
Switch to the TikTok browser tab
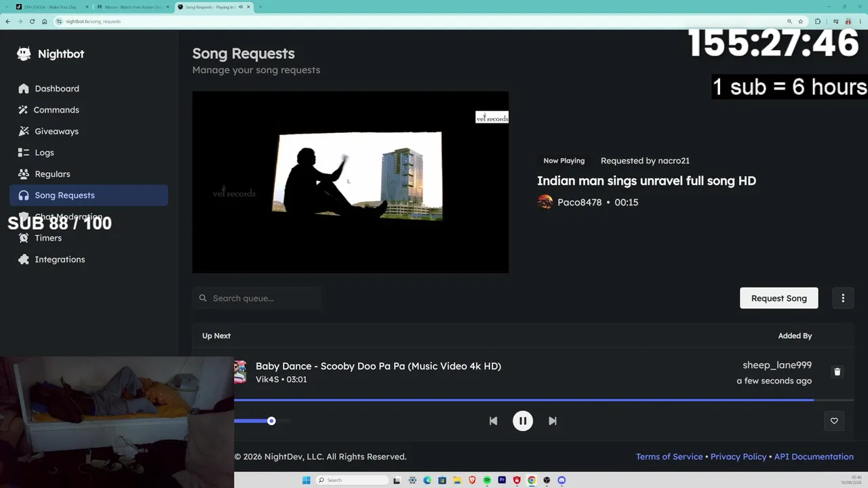click(52, 7)
